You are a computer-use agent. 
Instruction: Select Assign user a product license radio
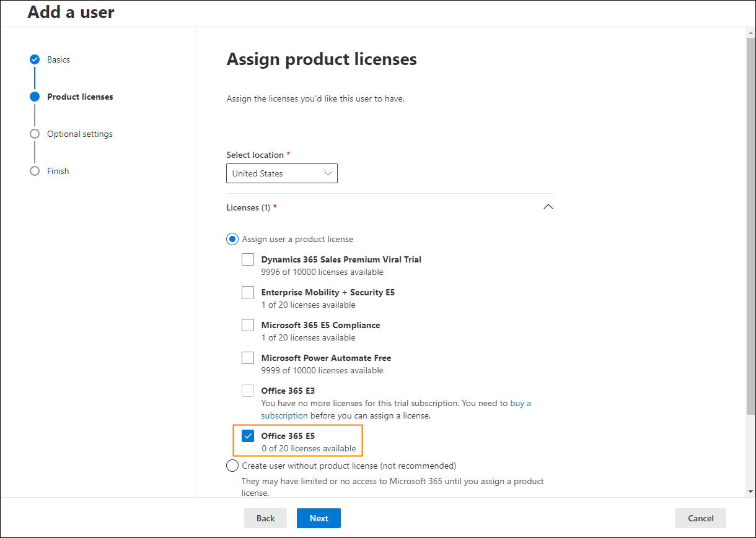click(232, 239)
